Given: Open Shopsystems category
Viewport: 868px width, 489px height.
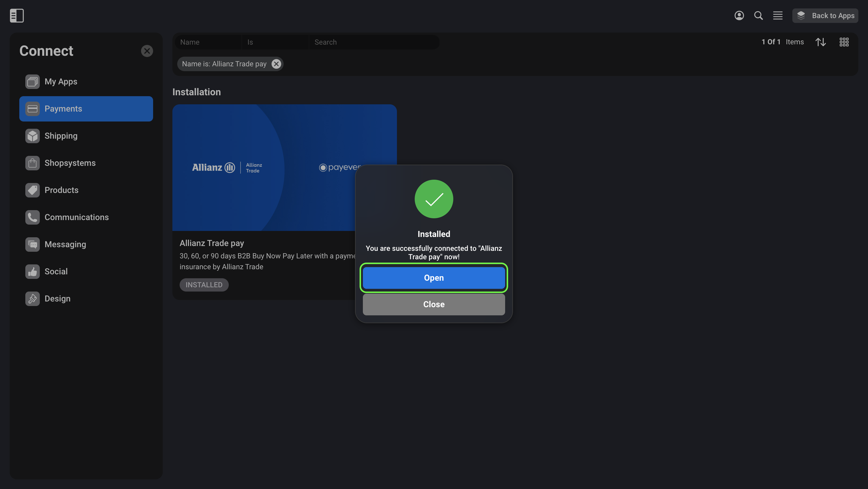Looking at the screenshot, I should pyautogui.click(x=86, y=163).
